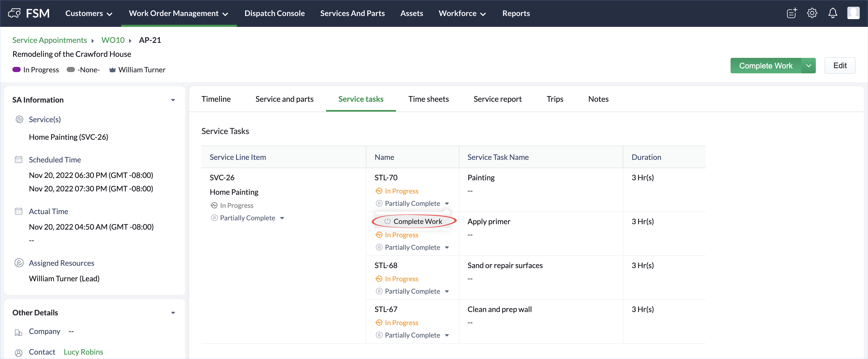
Task: Select Complete Work for the Apply primer task
Action: (417, 221)
